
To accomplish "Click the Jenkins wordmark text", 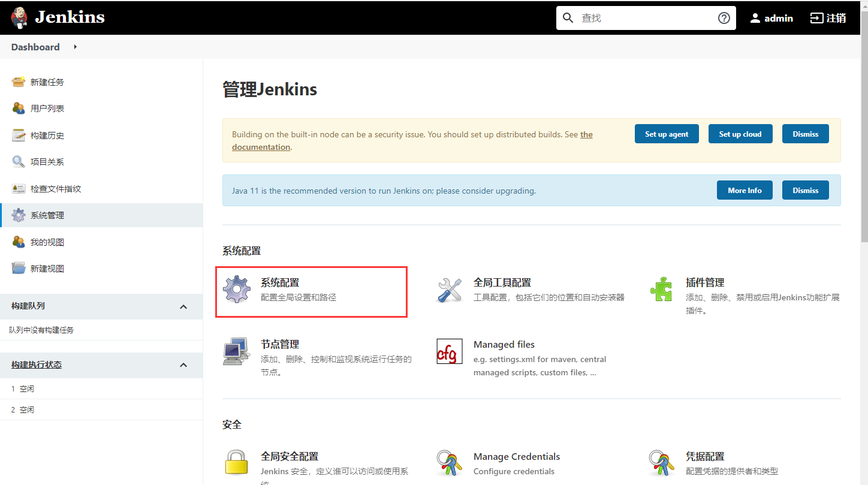I will tap(70, 17).
